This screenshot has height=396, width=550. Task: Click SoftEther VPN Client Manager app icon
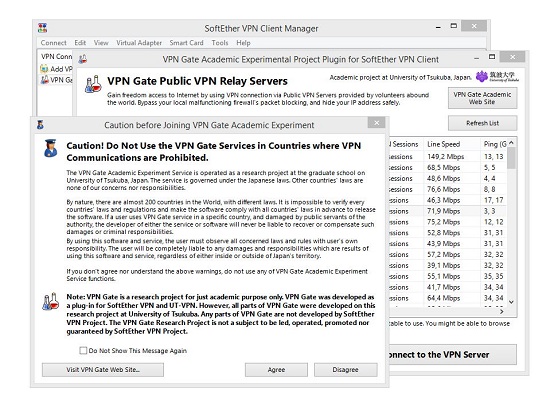(x=42, y=28)
